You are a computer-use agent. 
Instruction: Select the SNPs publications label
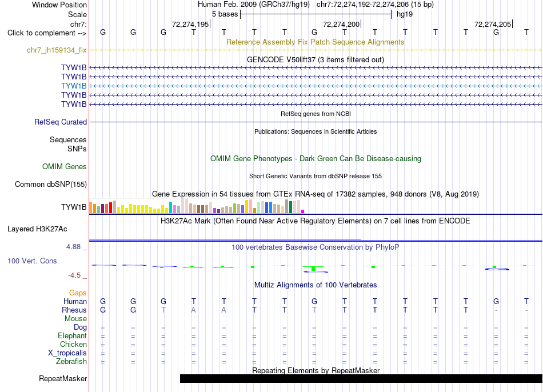tap(77, 149)
